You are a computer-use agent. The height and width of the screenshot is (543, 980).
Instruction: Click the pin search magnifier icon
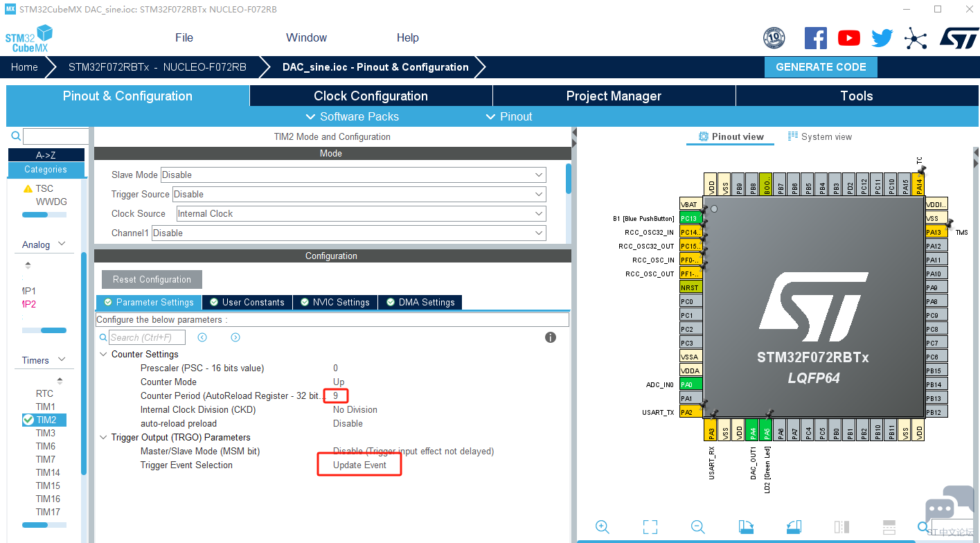pyautogui.click(x=923, y=527)
